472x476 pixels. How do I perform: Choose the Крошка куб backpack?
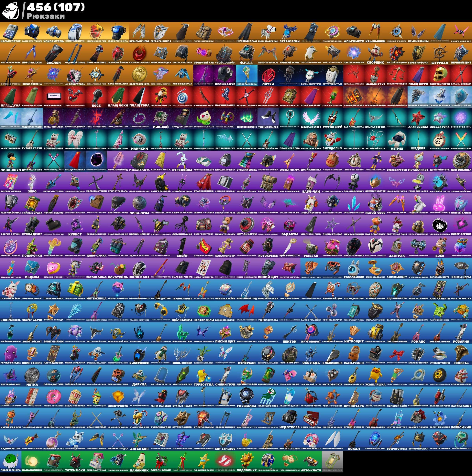(x=225, y=75)
